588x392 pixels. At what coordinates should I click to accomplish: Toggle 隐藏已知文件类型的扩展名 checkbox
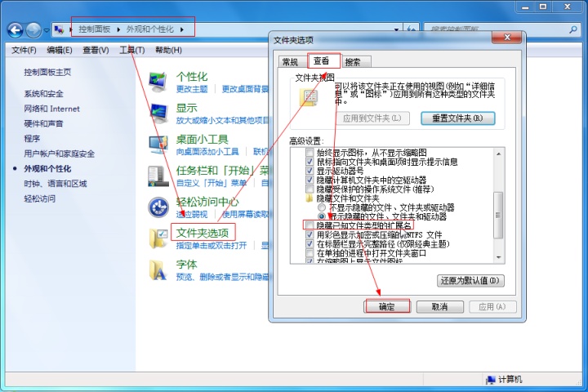(310, 225)
